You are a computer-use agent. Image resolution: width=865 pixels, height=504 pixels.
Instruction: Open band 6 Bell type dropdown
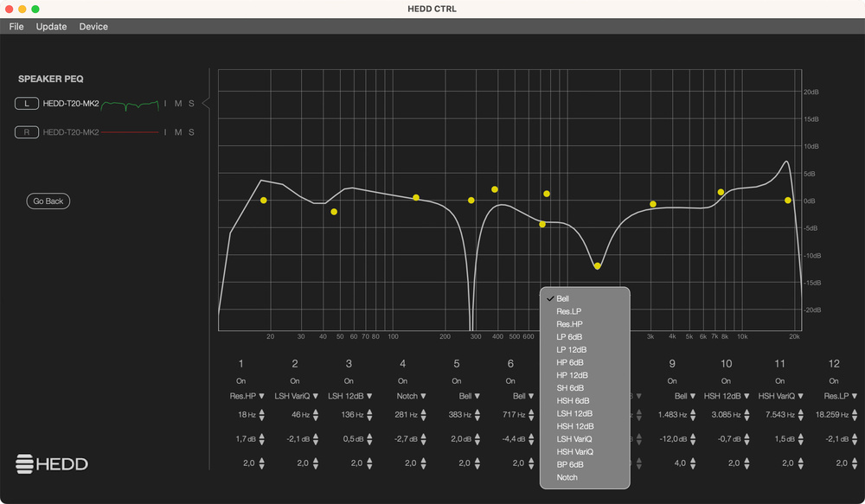coord(523,396)
